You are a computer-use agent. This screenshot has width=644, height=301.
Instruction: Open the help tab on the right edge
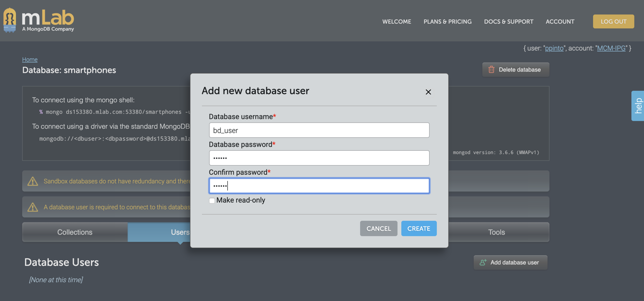coord(638,105)
